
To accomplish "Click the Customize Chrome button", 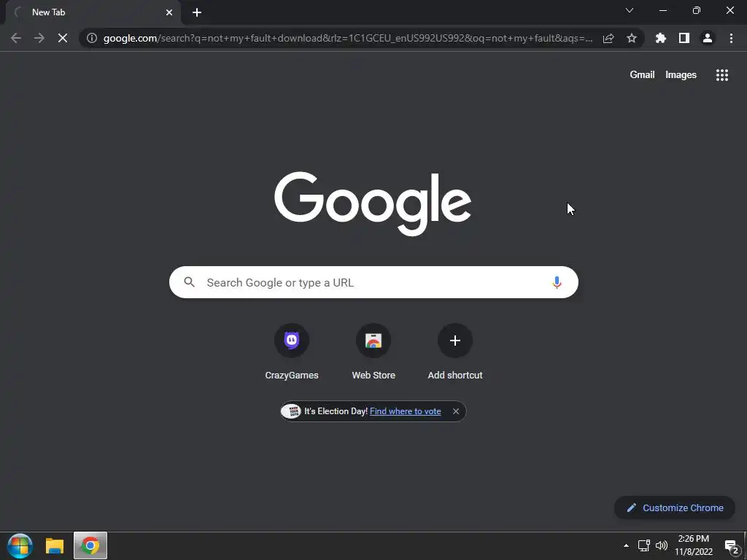I will coord(675,507).
